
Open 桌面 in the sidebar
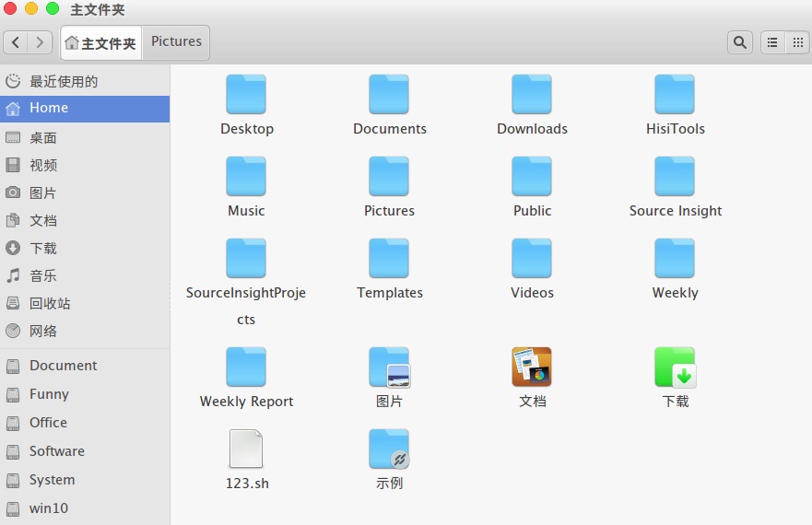point(85,138)
